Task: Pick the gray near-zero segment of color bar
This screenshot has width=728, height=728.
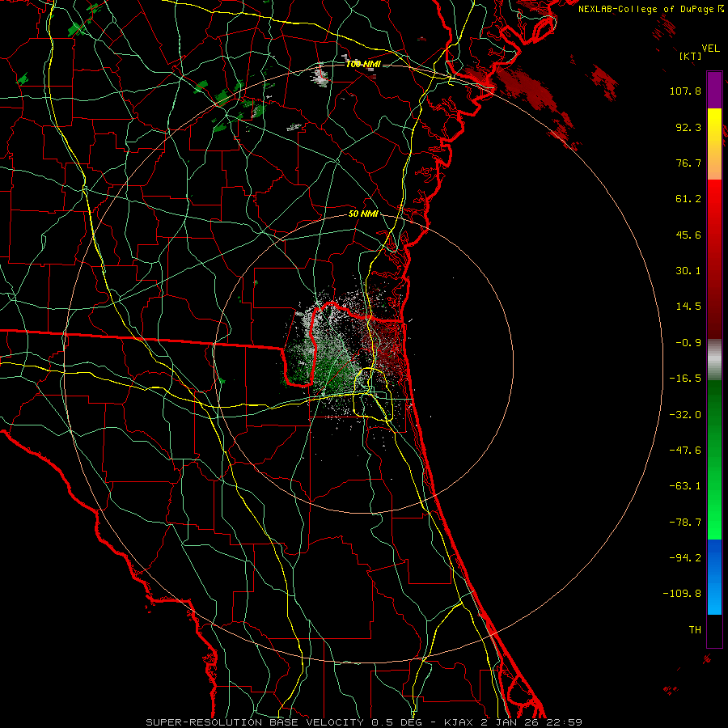Action: pyautogui.click(x=714, y=359)
